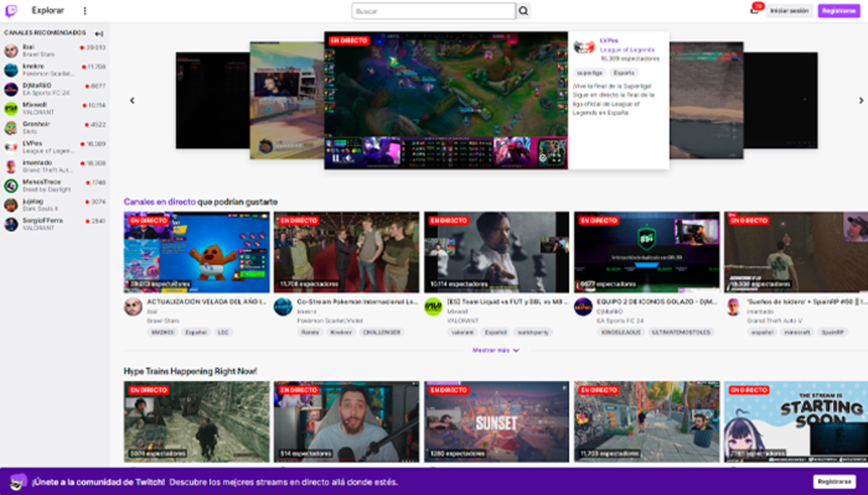Open the three-dot options menu

85,10
